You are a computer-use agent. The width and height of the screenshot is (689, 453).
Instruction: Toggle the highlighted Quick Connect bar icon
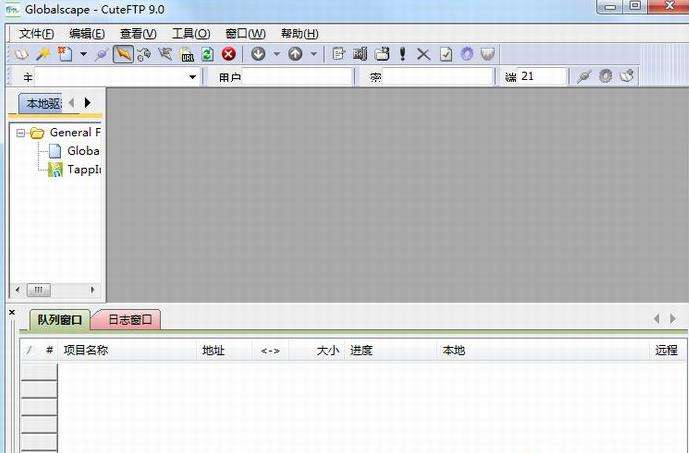click(123, 54)
